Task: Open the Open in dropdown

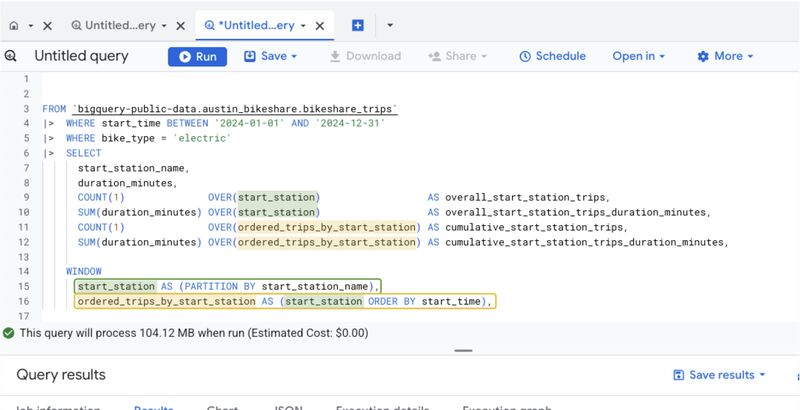Action: click(x=639, y=56)
